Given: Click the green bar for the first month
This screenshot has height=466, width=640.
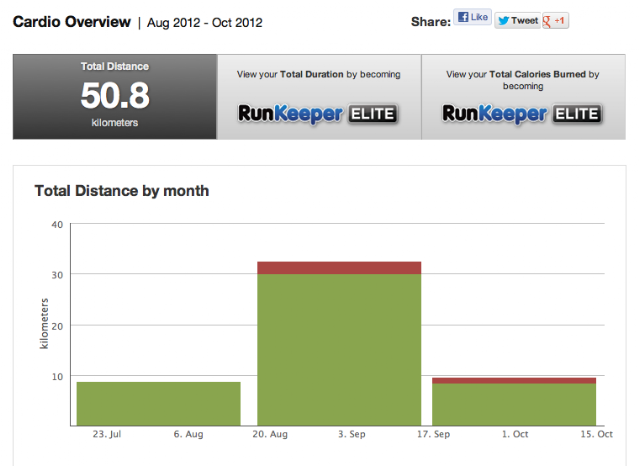Looking at the screenshot, I should pos(158,404).
